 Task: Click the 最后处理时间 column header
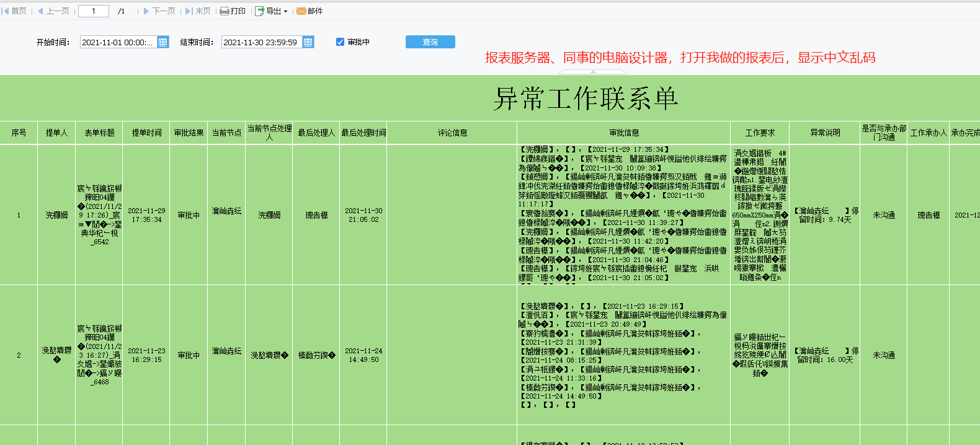(x=363, y=133)
